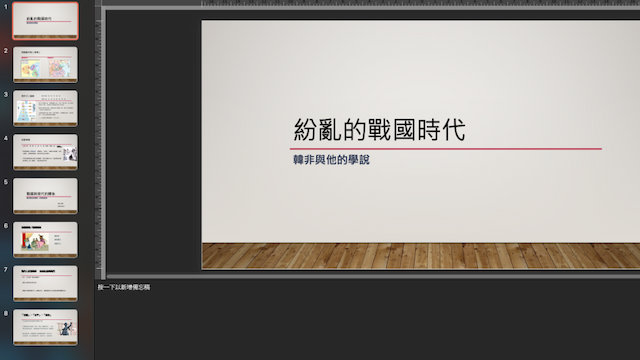Select slide 8 thumbnail

click(x=45, y=327)
